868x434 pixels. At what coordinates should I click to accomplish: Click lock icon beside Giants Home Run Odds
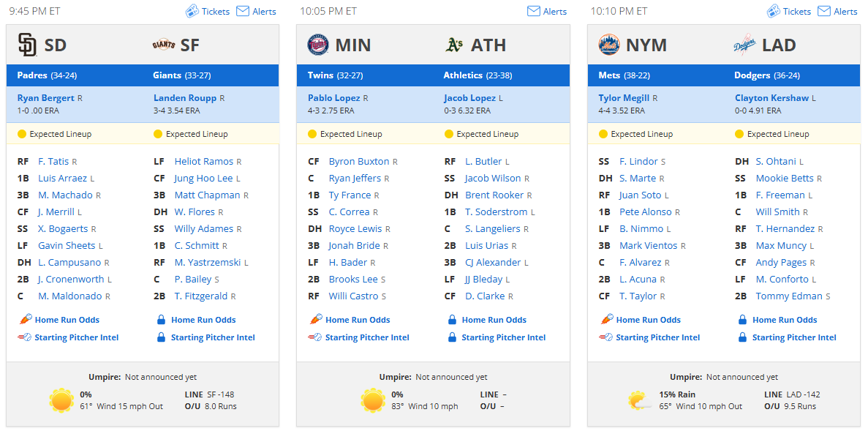tap(161, 320)
